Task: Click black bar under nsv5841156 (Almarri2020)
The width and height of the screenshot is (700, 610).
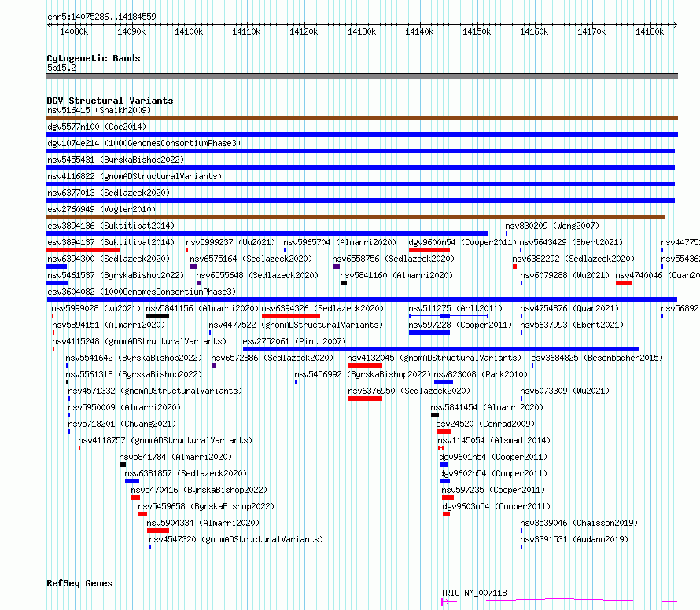Action: pos(157,316)
